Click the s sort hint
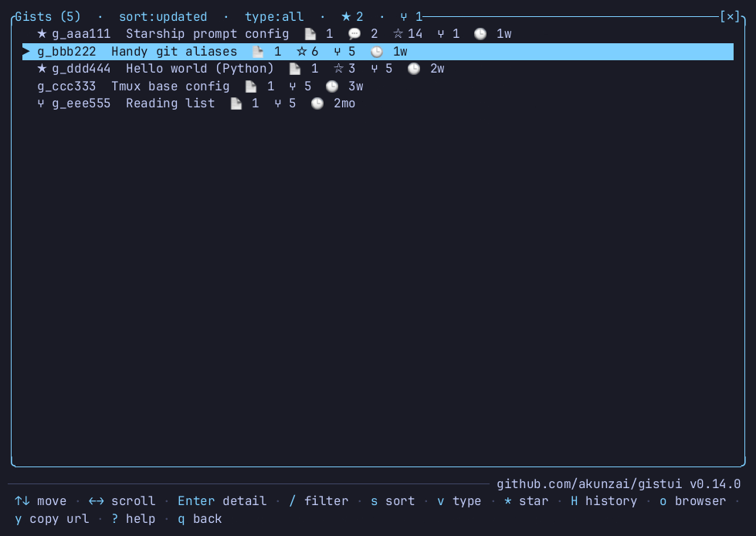Screen dimensions: 756x536 point(392,501)
